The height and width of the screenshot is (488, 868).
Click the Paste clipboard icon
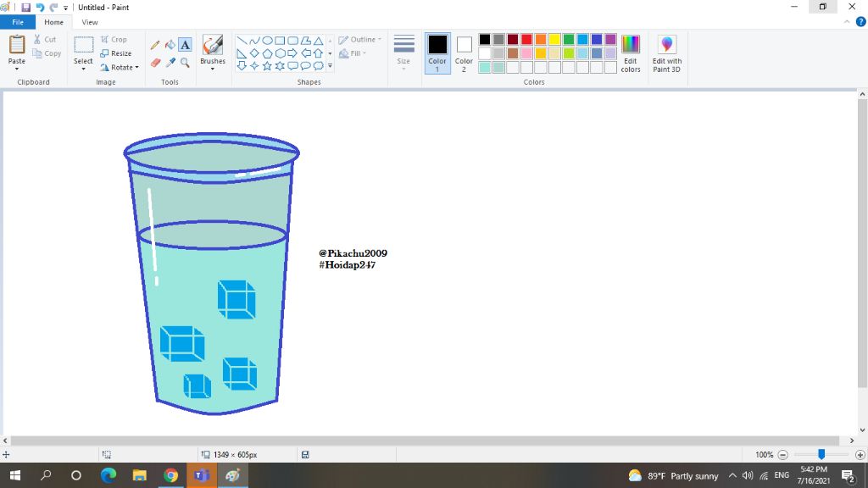(x=17, y=45)
